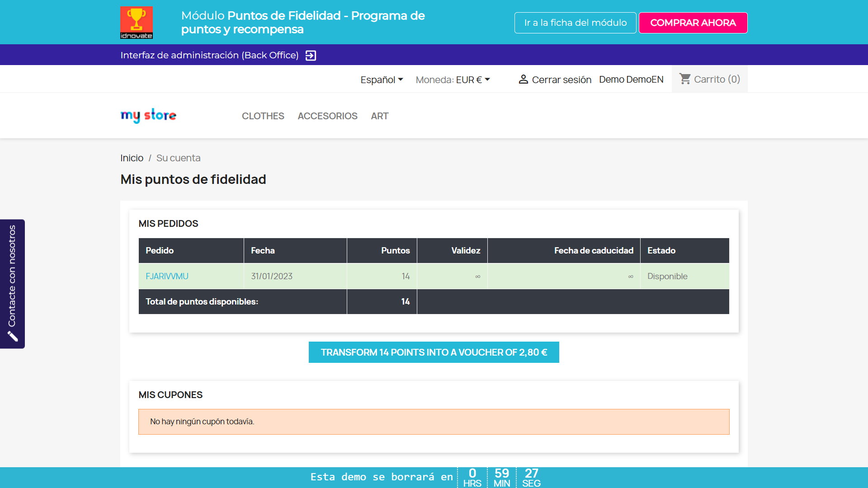Screen dimensions: 868x488
Task: Click the Back Office arrow icon
Action: [311, 56]
